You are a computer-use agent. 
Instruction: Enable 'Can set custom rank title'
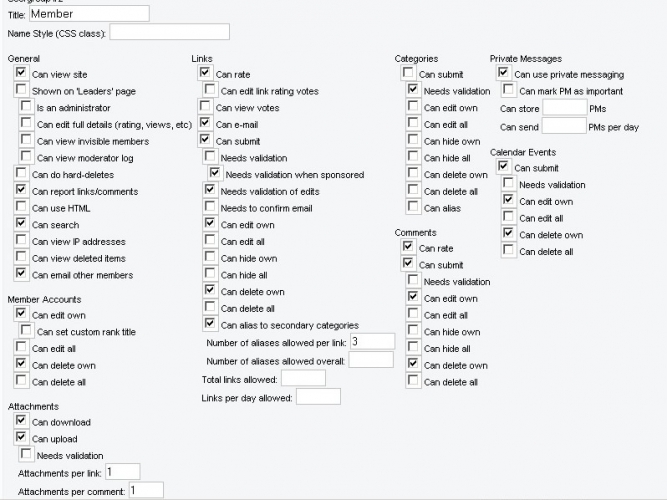tap(27, 331)
